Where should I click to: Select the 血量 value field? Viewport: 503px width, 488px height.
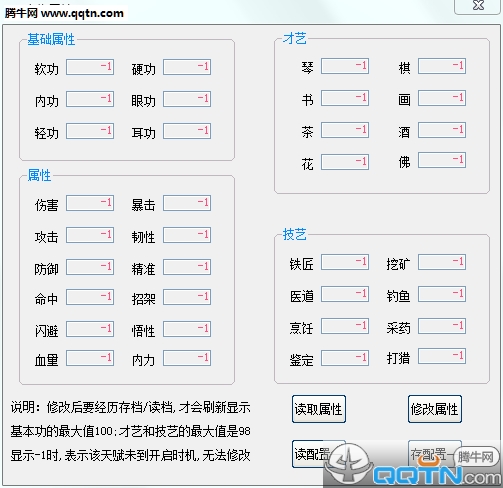click(90, 358)
